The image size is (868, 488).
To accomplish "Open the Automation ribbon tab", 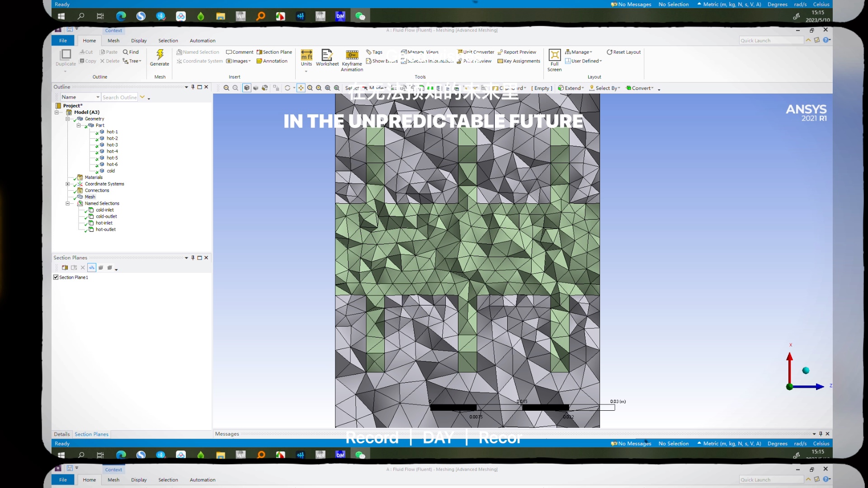I will pyautogui.click(x=202, y=41).
